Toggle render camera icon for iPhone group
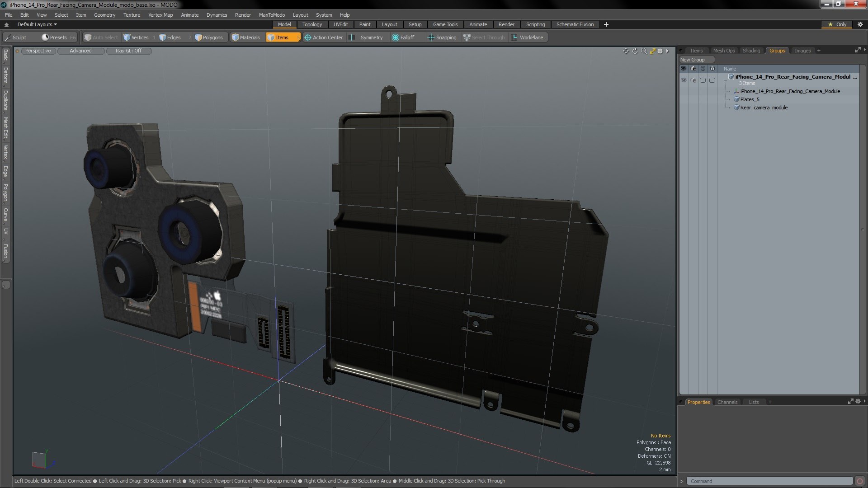This screenshot has width=868, height=488. [x=693, y=80]
